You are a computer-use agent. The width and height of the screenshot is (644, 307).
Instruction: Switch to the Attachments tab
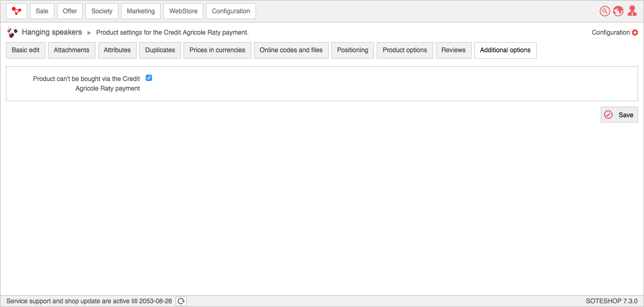(x=71, y=50)
